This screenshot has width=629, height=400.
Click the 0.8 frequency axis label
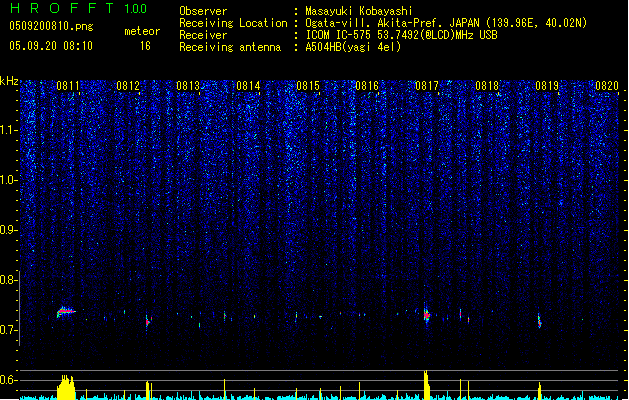[8, 280]
